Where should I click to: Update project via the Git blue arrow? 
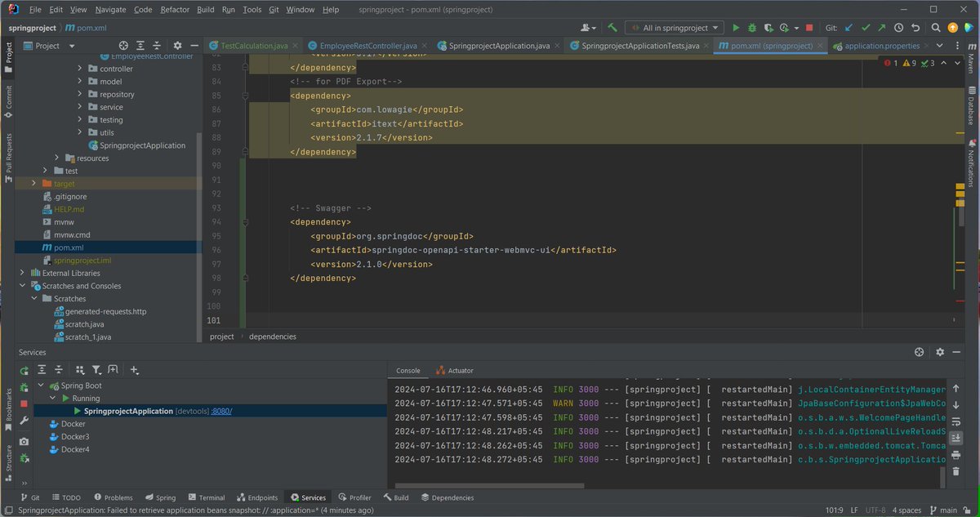click(849, 27)
